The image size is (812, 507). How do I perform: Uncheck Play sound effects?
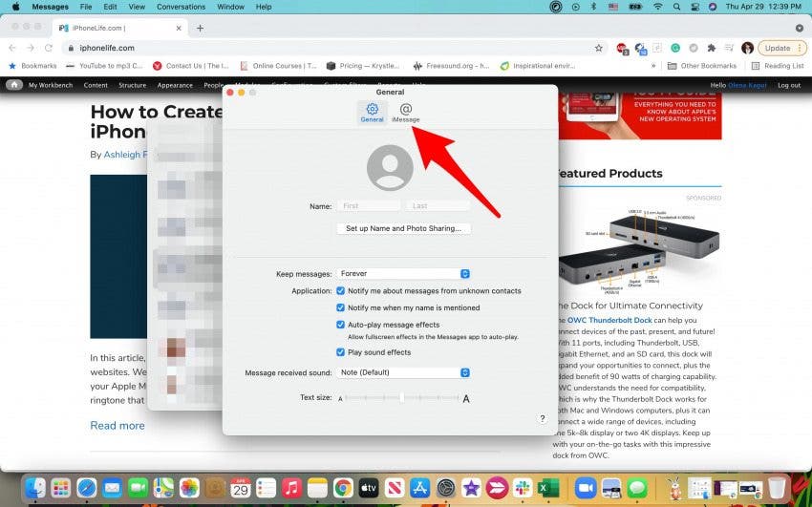pos(340,352)
